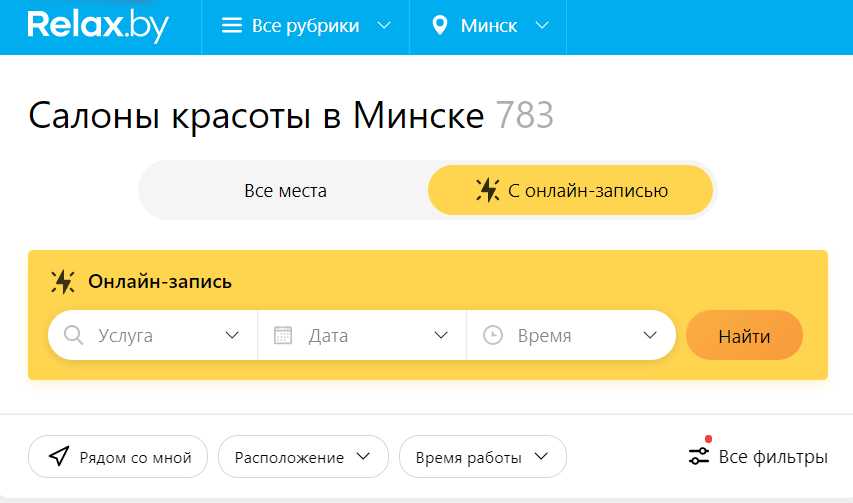This screenshot has height=503, width=853.
Task: Click the magnifier icon in the Услуга field
Action: (73, 335)
